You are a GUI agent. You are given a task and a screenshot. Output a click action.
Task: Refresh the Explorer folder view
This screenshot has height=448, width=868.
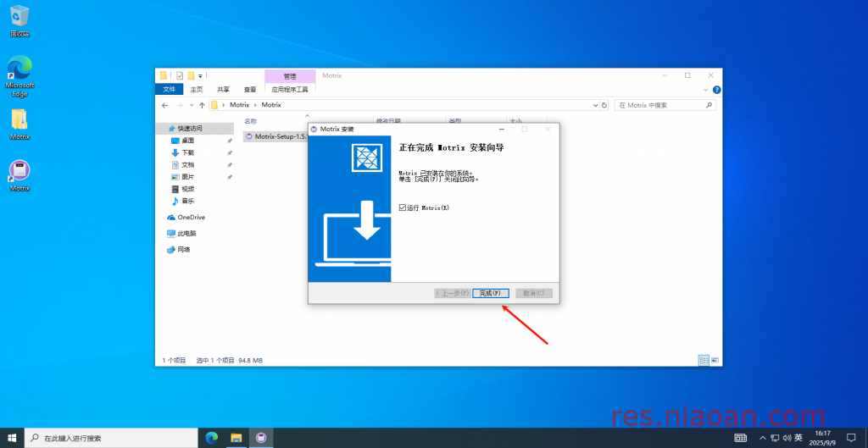(x=604, y=105)
